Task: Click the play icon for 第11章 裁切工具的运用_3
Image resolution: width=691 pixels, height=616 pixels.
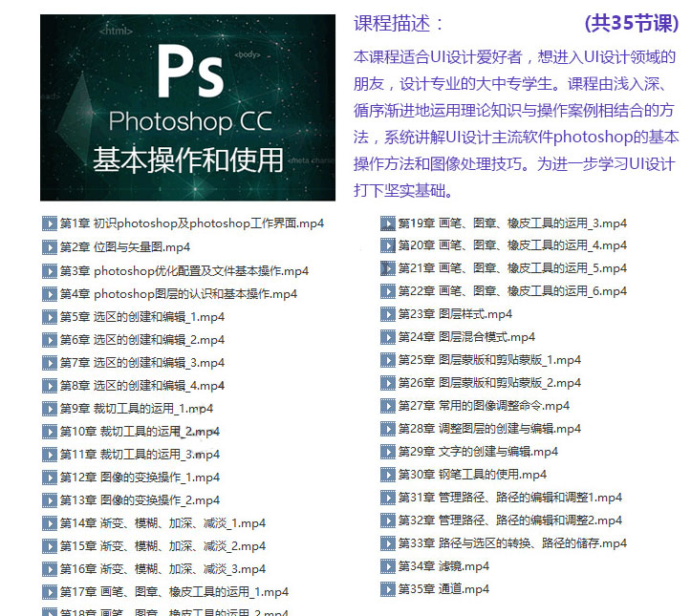Action: (50, 454)
